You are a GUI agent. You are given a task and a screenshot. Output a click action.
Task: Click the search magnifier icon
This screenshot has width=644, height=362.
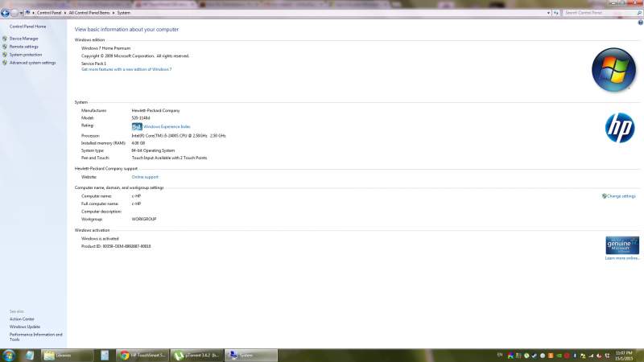point(639,13)
